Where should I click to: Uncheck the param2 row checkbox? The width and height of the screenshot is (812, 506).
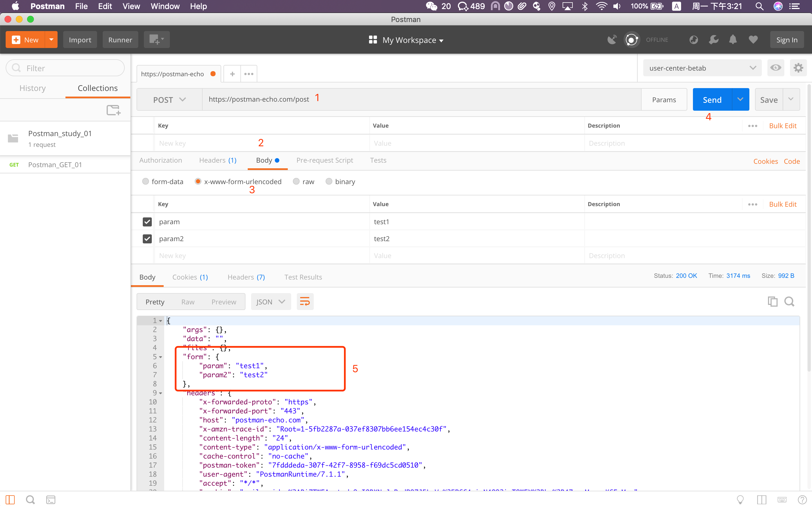tap(147, 239)
